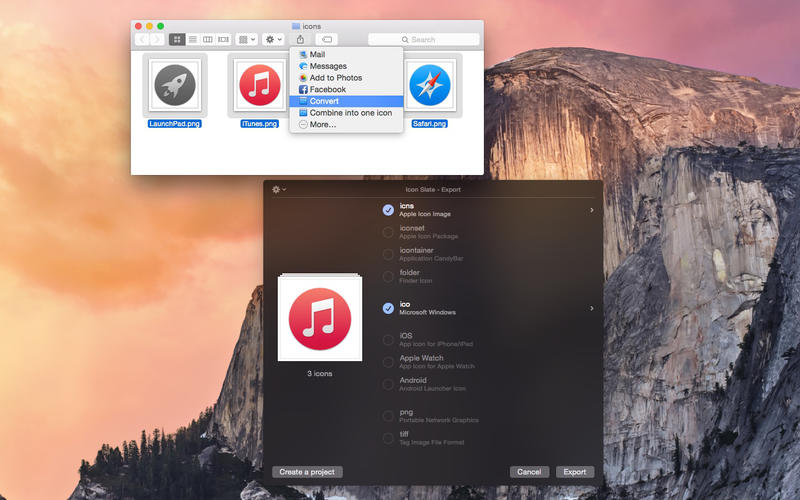
Task: Uncheck the icns Apple Icon Image format
Action: 388,210
